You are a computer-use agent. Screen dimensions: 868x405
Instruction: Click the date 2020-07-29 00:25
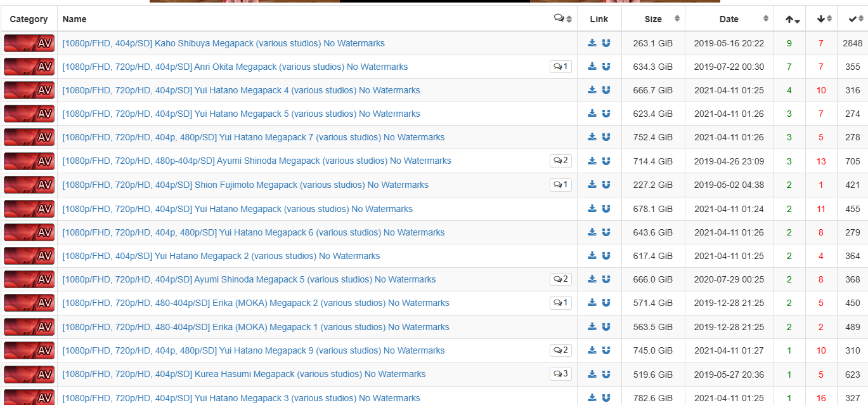coord(729,279)
